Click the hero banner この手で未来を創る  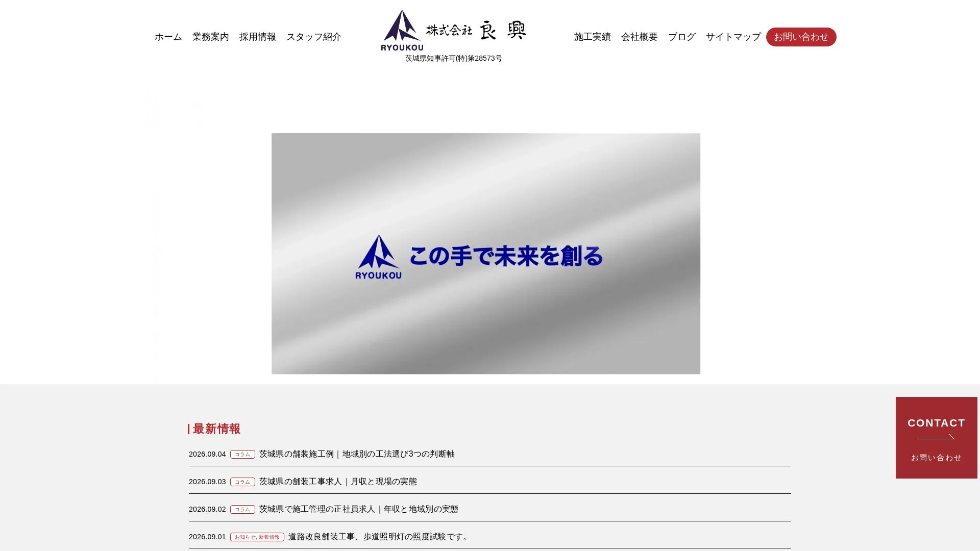pos(486,254)
